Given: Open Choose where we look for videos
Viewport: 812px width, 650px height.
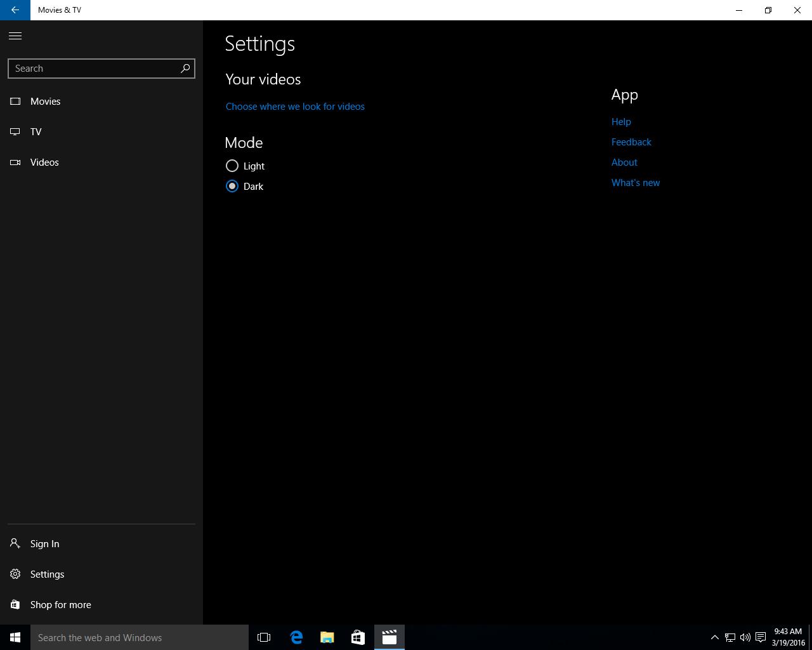Looking at the screenshot, I should 295,107.
